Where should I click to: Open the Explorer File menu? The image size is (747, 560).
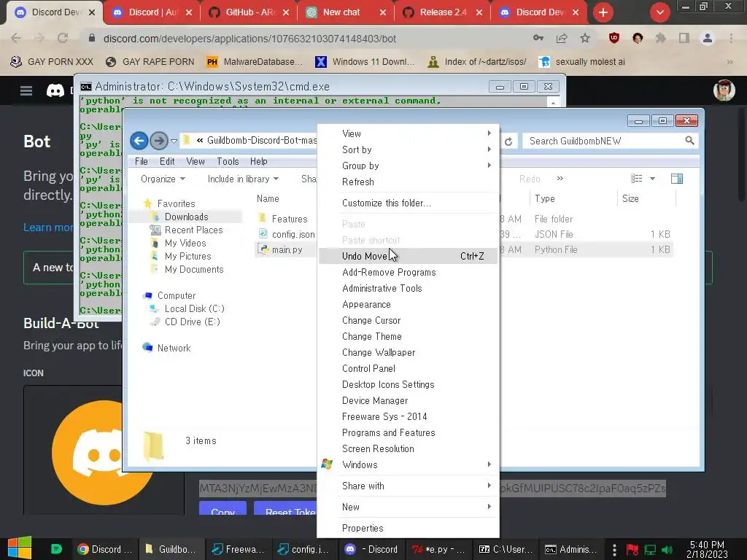(141, 161)
